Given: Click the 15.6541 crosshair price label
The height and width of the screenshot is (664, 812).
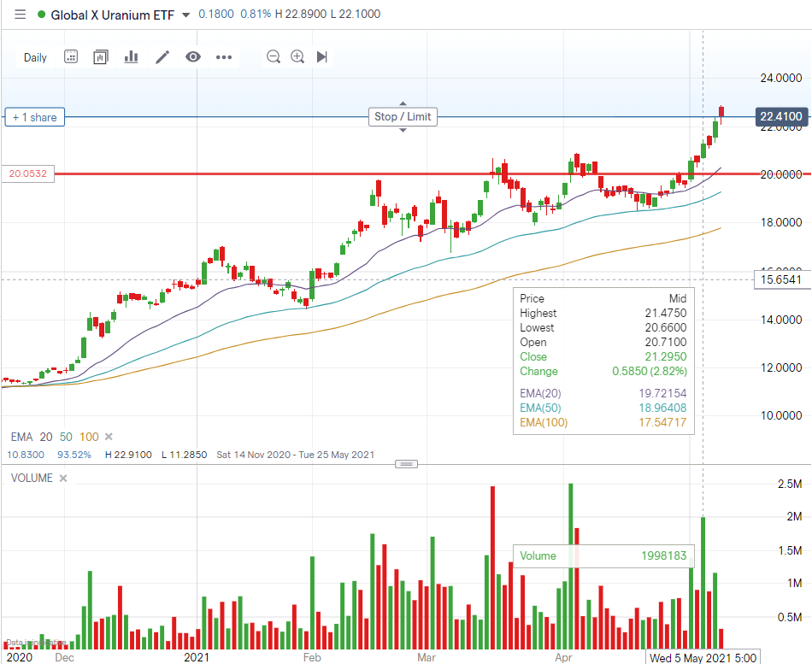Looking at the screenshot, I should tap(781, 279).
